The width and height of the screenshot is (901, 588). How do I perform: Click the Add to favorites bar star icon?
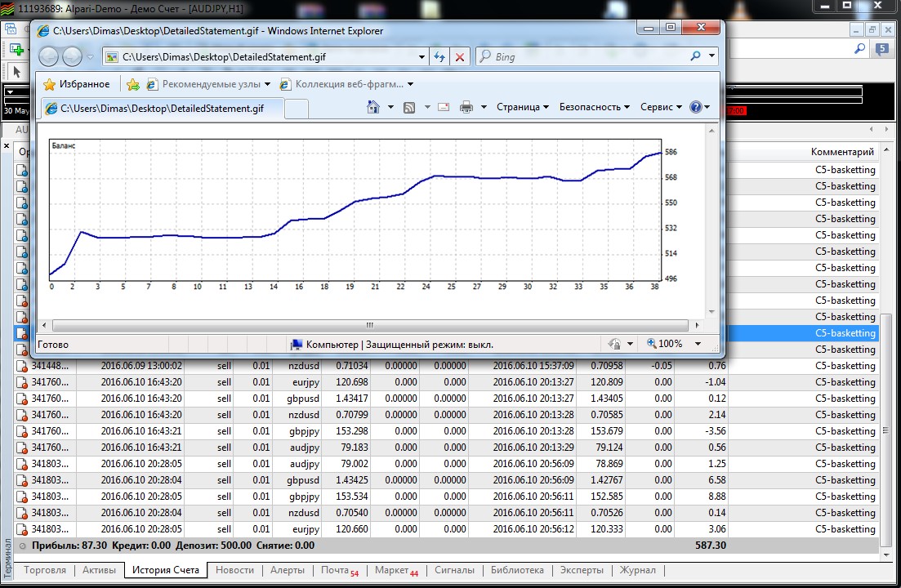[132, 84]
